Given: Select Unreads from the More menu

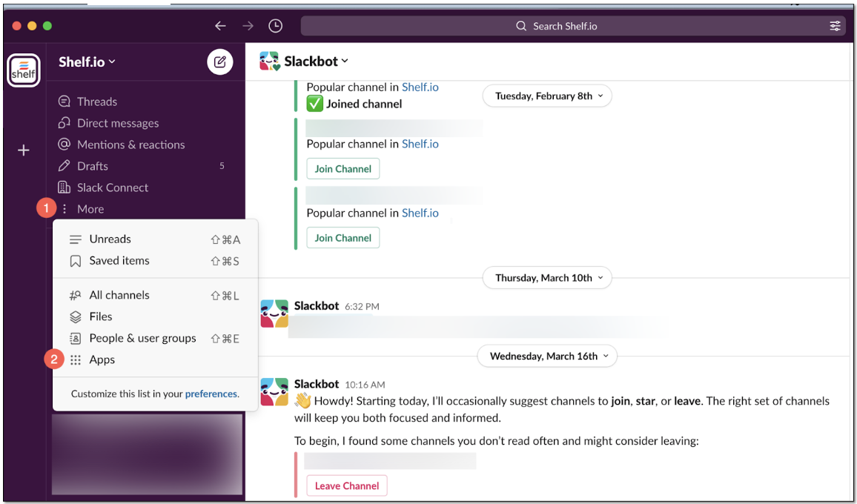Looking at the screenshot, I should 155,239.
